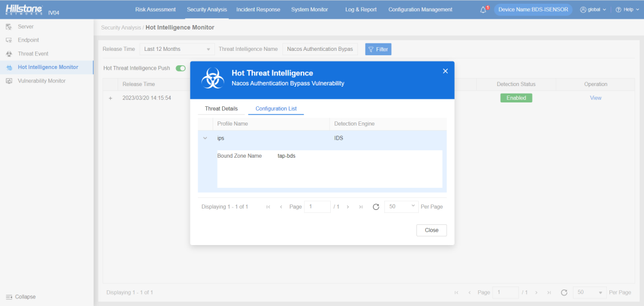Screen dimensions: 644x306
Task: Click the Server sidebar icon
Action: pos(9,26)
